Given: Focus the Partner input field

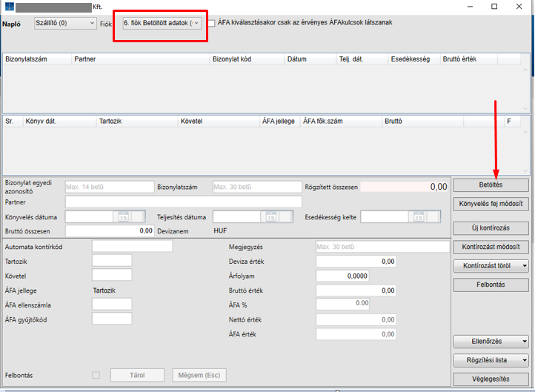Looking at the screenshot, I should [x=184, y=202].
